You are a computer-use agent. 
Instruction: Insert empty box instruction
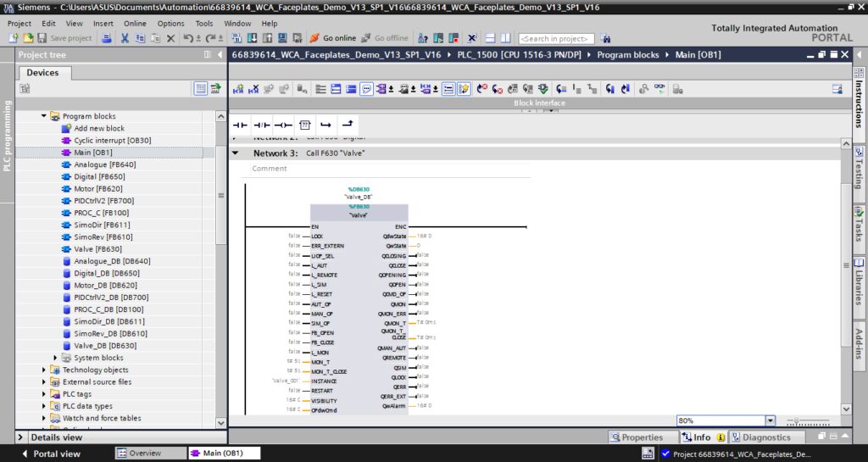pos(304,125)
